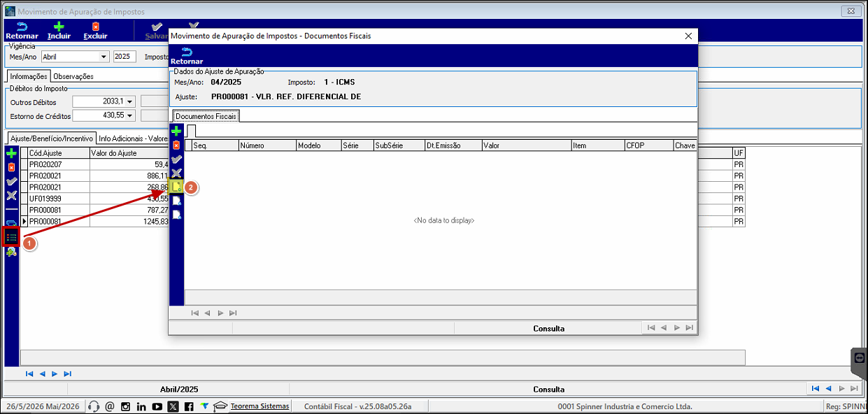Viewport: 868px width, 414px height.
Task: Click the 0001 Spinner Industria e Comercio Ltda. text
Action: pos(625,406)
